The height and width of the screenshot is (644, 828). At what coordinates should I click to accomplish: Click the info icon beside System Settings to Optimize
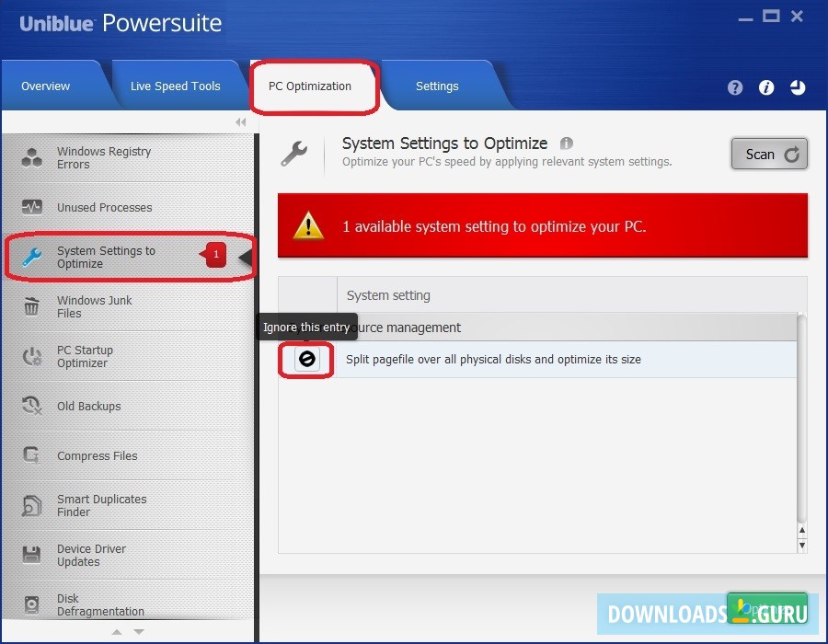566,143
